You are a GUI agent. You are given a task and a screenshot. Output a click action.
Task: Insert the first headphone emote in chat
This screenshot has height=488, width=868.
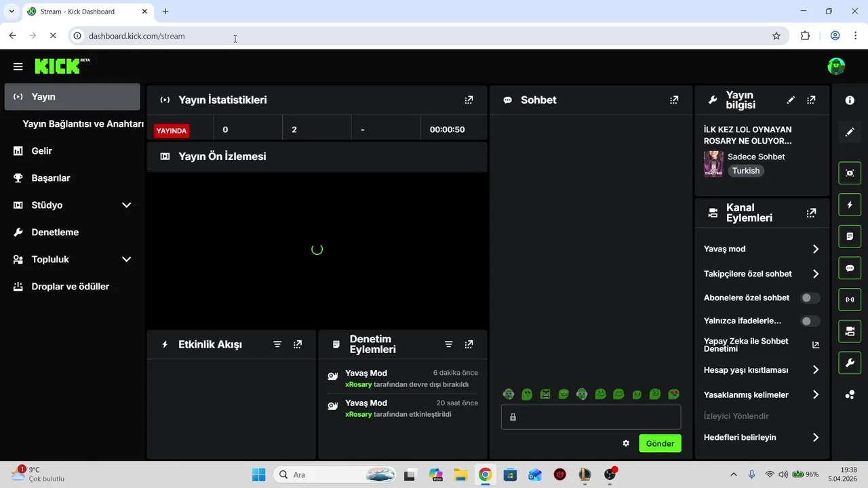click(509, 394)
